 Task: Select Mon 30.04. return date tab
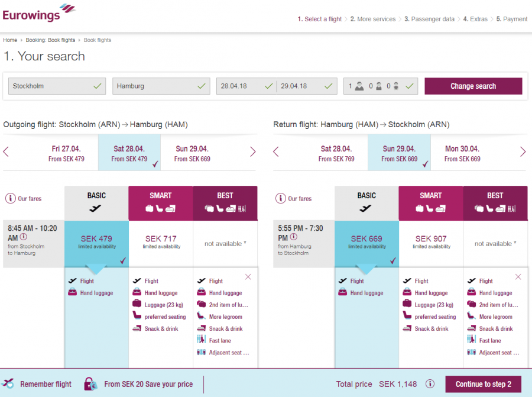tap(462, 153)
